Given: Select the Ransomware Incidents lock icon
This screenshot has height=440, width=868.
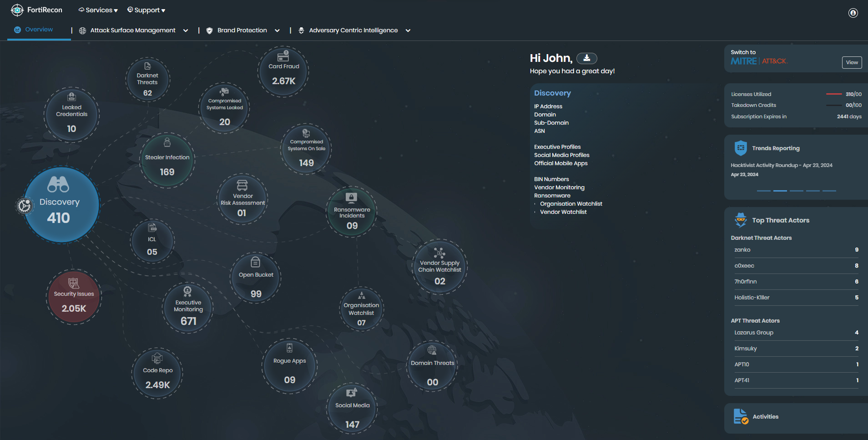Looking at the screenshot, I should [x=351, y=198].
